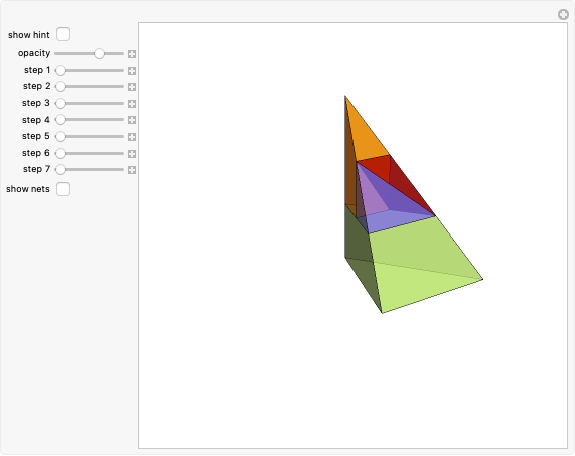Toggle the show nets checkbox
The height and width of the screenshot is (456, 575).
coord(63,189)
